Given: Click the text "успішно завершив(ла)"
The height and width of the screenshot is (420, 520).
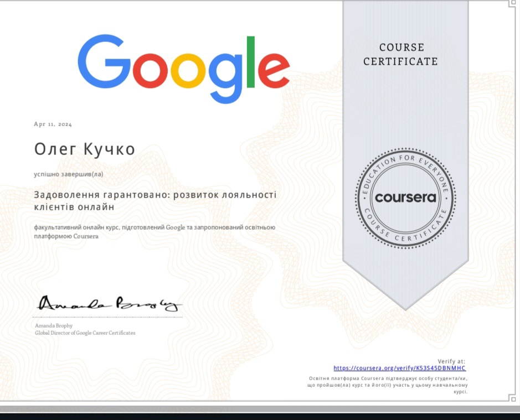Looking at the screenshot, I should pos(68,174).
